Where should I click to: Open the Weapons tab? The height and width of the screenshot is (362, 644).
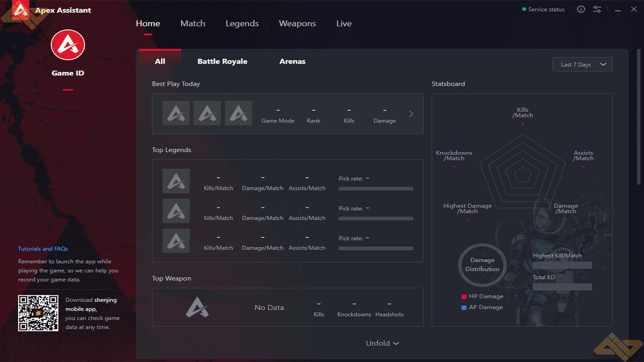297,24
